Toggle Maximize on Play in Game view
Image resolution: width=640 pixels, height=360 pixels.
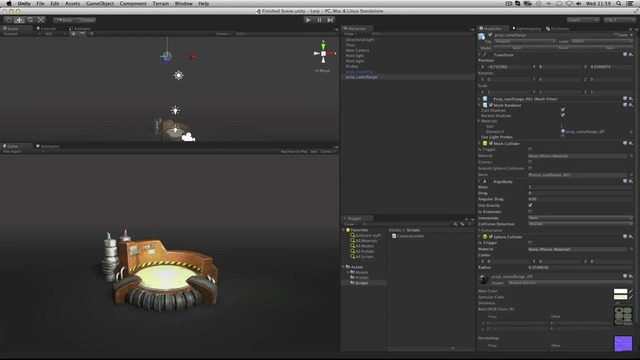[x=294, y=152]
